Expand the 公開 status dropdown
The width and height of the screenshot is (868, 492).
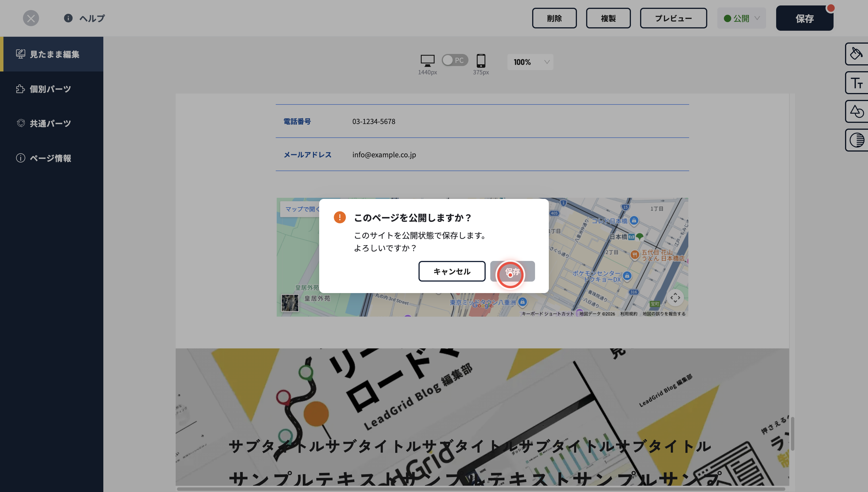click(x=742, y=18)
